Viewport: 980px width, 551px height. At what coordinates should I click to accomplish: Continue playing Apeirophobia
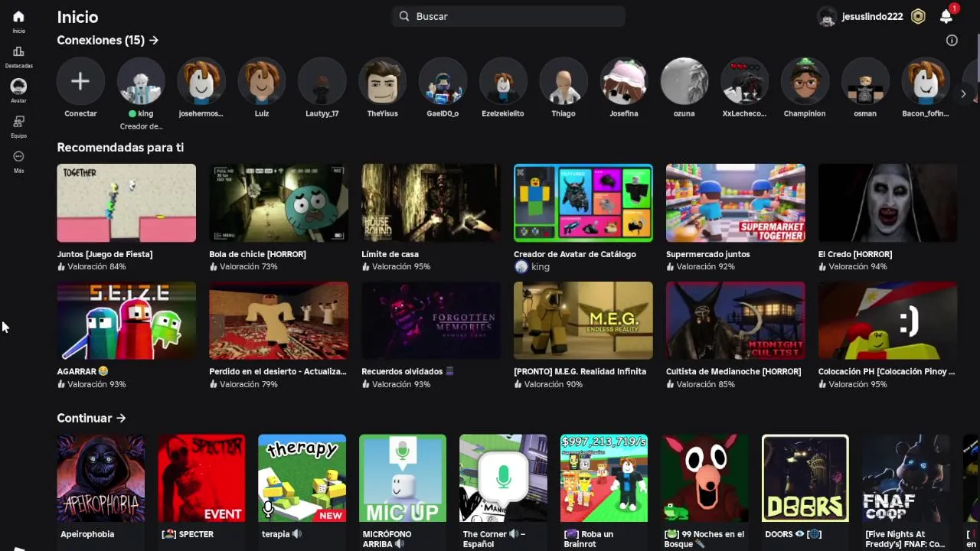tap(101, 478)
